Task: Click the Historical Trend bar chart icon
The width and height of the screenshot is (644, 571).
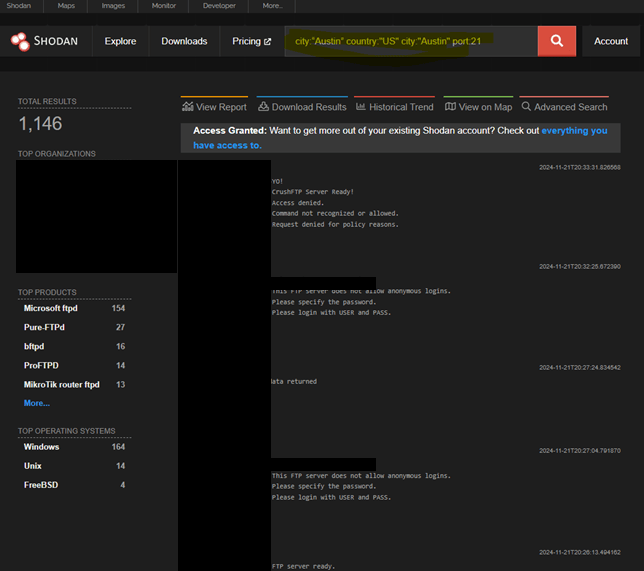Action: (x=361, y=107)
